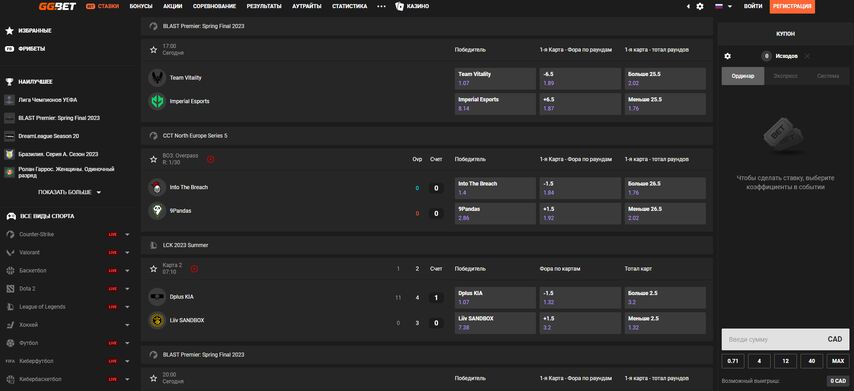This screenshot has height=391, width=854.
Task: Bet on Team Vitality winner 1.07
Action: pyautogui.click(x=495, y=78)
